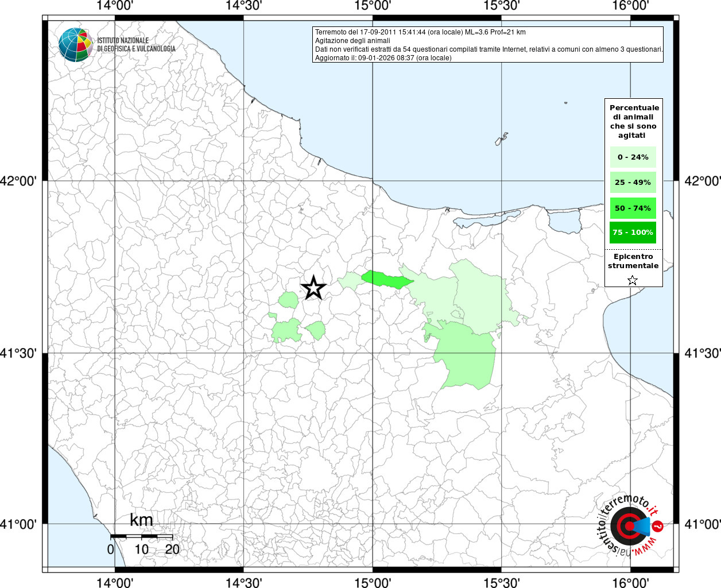Select the 0 - 24% legend swatch
Viewport: 721px width, 588px height.
[633, 157]
